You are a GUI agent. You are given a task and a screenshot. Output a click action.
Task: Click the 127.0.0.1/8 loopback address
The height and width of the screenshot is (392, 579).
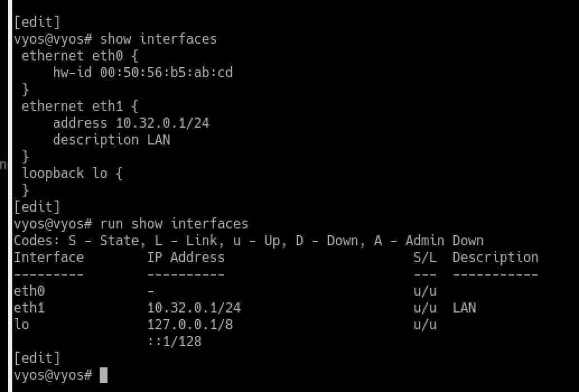click(190, 325)
